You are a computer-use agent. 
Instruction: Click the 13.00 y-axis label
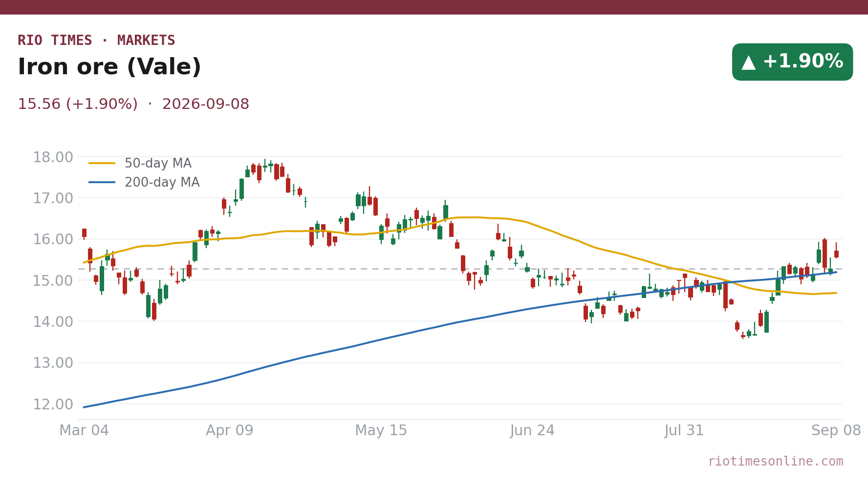(53, 363)
